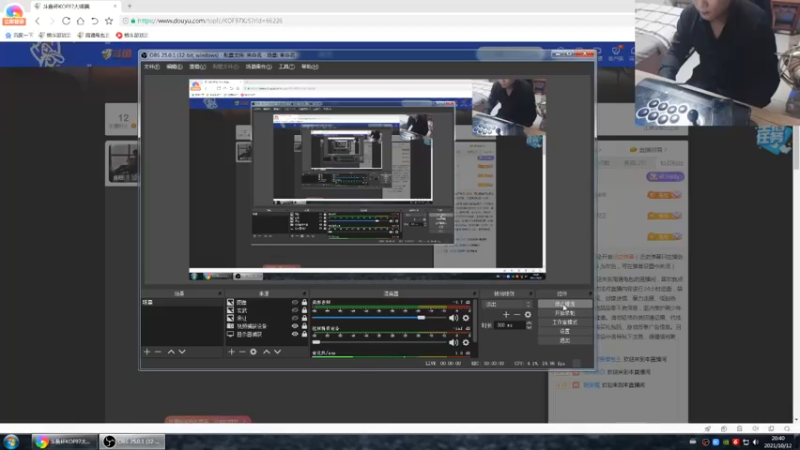Click the 300 ms transition duration field
Viewport: 800px width, 450px height.
point(509,325)
